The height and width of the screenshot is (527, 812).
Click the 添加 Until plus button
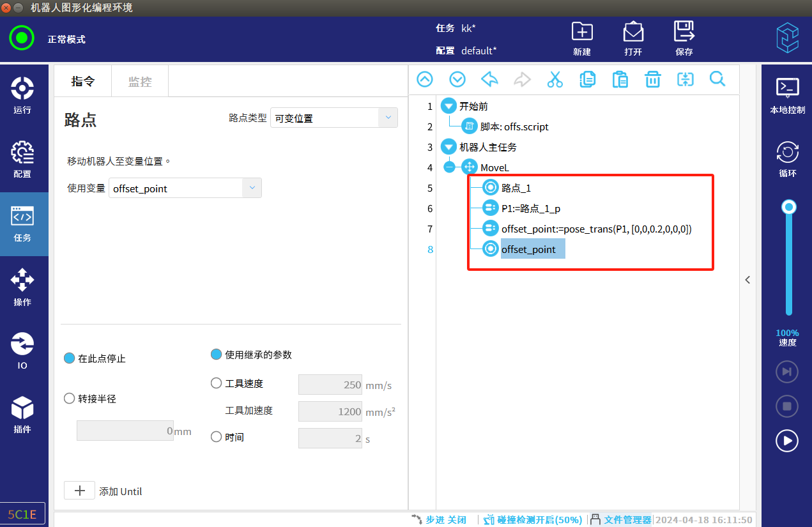80,491
